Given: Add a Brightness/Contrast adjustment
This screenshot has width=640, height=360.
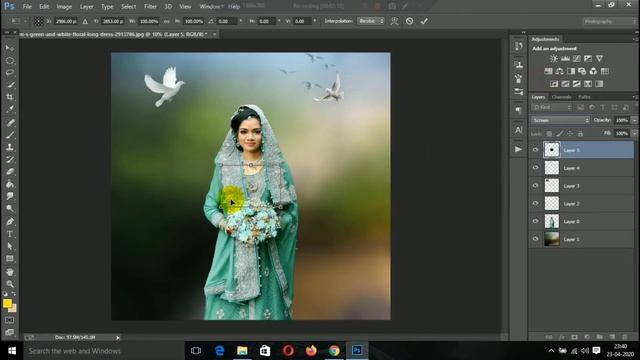Looking at the screenshot, I should [x=553, y=59].
